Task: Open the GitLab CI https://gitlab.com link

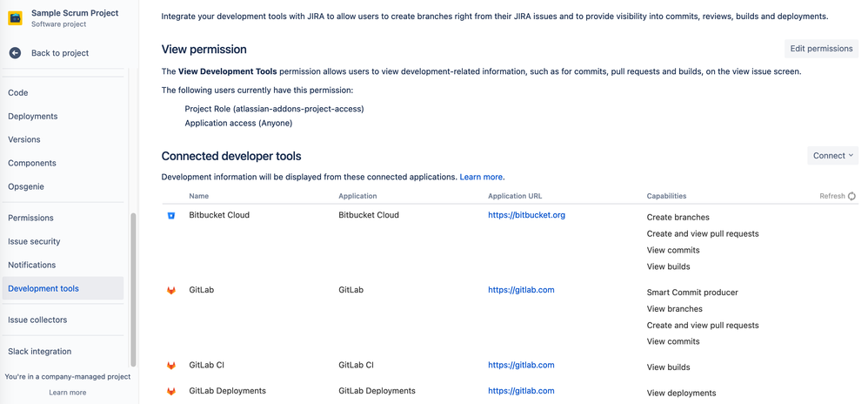Action: coord(521,365)
